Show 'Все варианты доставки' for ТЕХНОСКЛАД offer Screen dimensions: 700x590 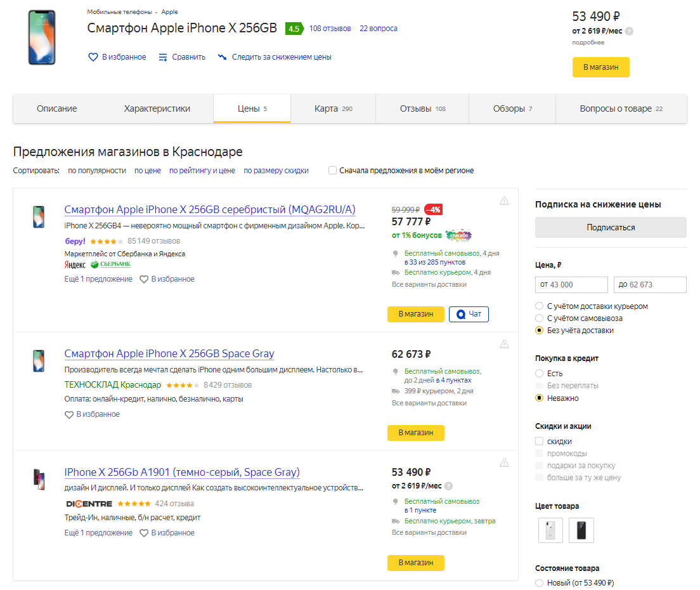pos(429,403)
